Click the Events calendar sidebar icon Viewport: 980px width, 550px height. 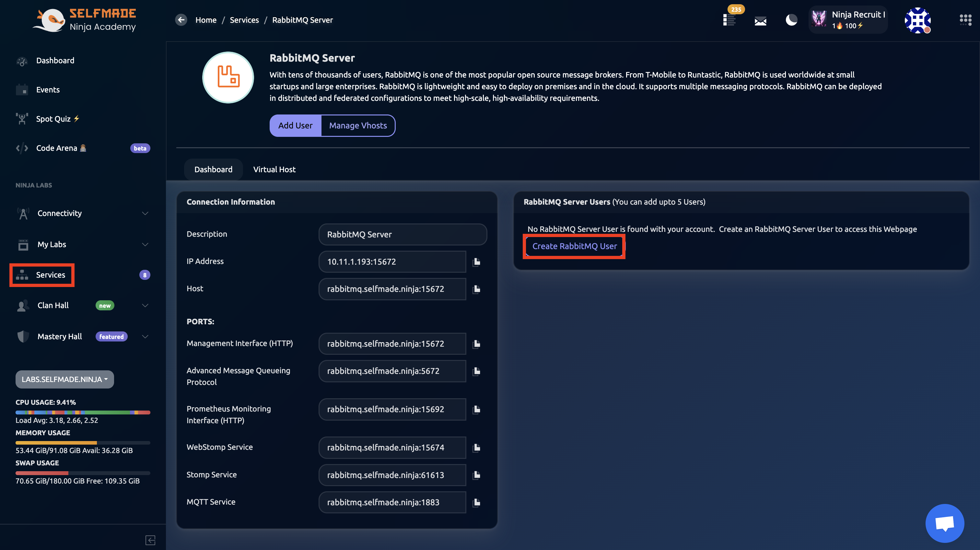coord(22,90)
